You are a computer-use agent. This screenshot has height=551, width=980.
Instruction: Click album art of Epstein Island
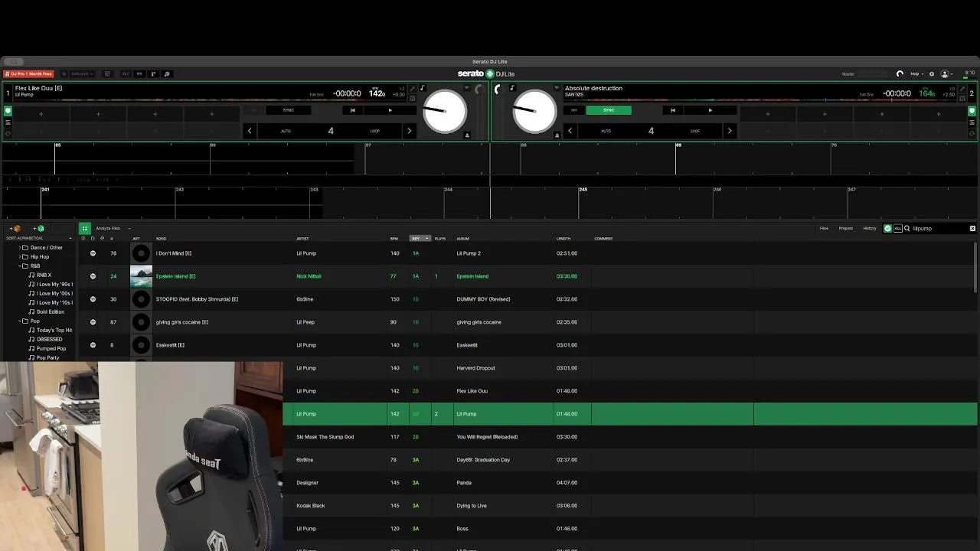click(141, 276)
